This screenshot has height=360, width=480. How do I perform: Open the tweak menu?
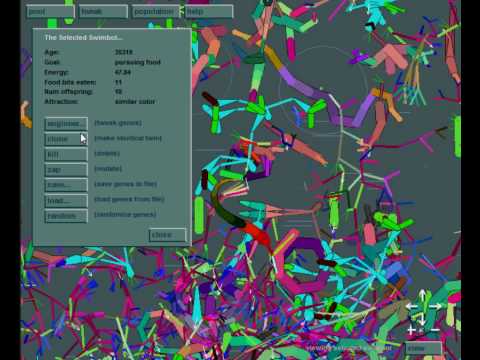pyautogui.click(x=103, y=12)
